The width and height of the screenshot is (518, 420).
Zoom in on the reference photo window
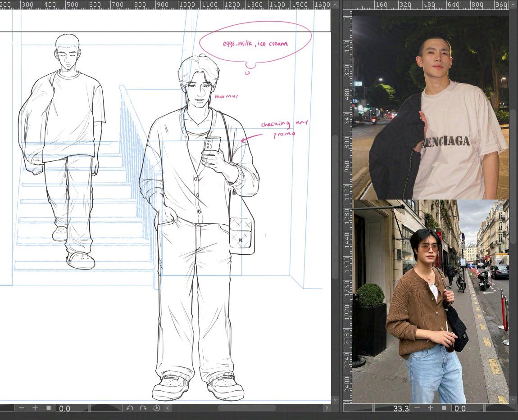pos(430,408)
